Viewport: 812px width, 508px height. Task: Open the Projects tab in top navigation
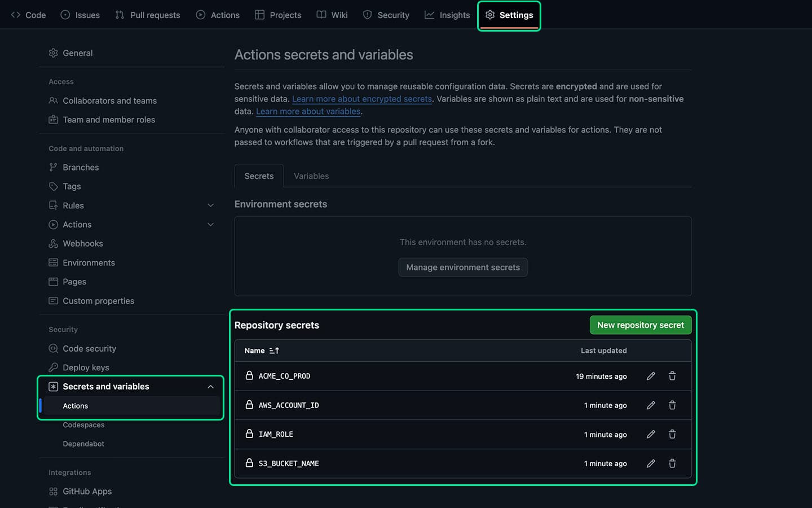[x=278, y=15]
